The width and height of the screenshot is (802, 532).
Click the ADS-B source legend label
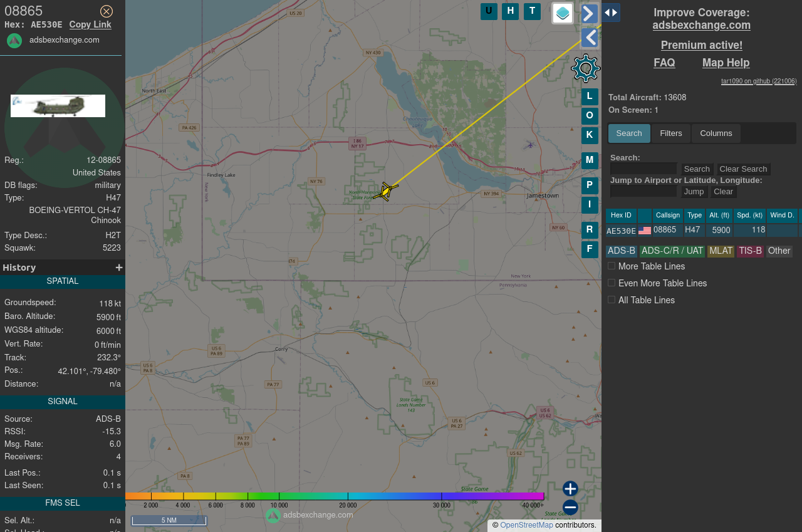[x=622, y=251]
